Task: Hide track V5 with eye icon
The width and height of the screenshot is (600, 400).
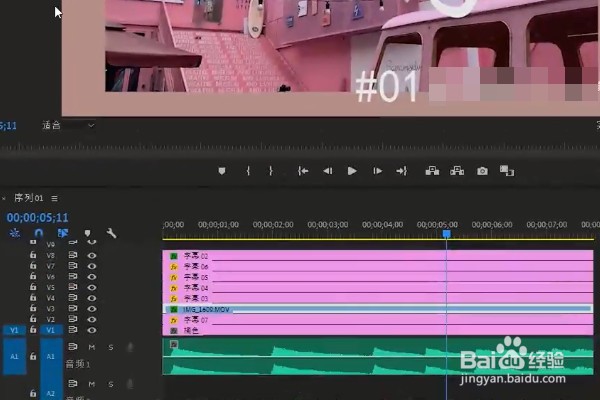Action: click(91, 287)
